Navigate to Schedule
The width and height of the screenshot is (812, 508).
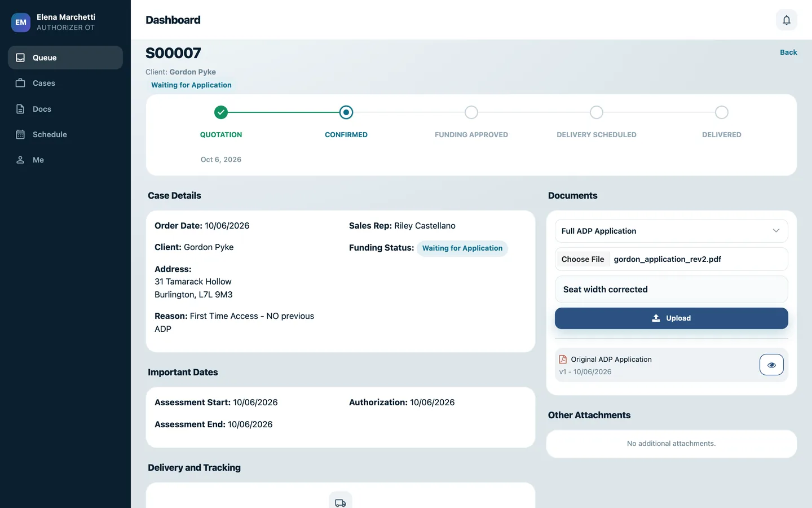tap(65, 134)
